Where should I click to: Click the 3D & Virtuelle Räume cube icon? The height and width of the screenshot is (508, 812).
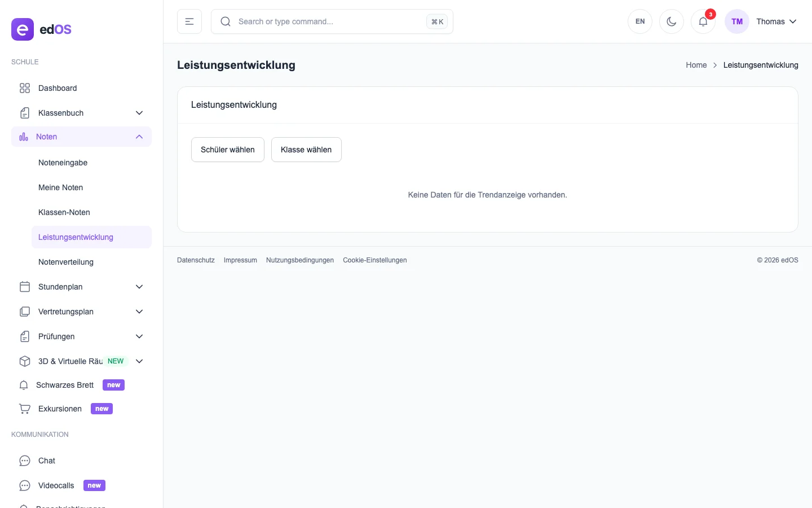(24, 361)
